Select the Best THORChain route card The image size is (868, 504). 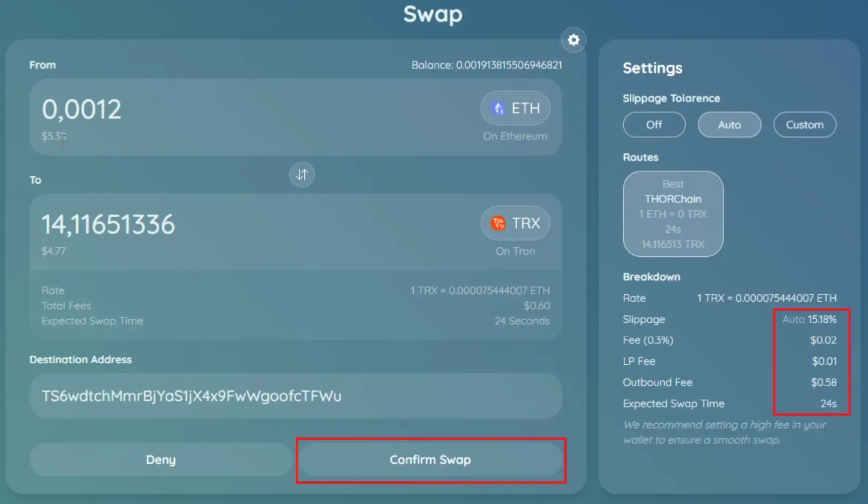pyautogui.click(x=673, y=214)
